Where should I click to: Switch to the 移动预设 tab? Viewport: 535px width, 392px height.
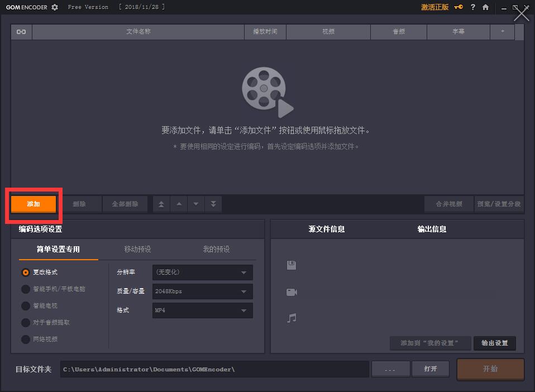137,250
